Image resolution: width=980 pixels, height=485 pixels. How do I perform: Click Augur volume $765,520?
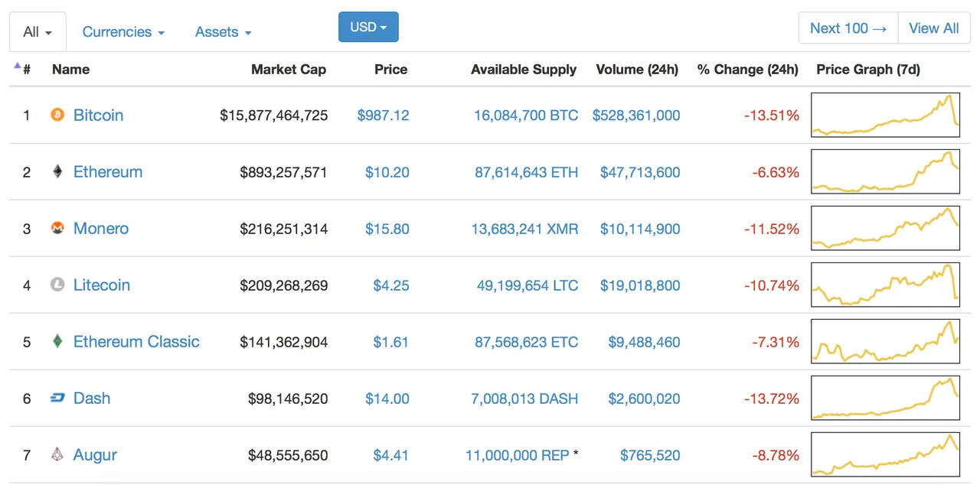(x=650, y=455)
